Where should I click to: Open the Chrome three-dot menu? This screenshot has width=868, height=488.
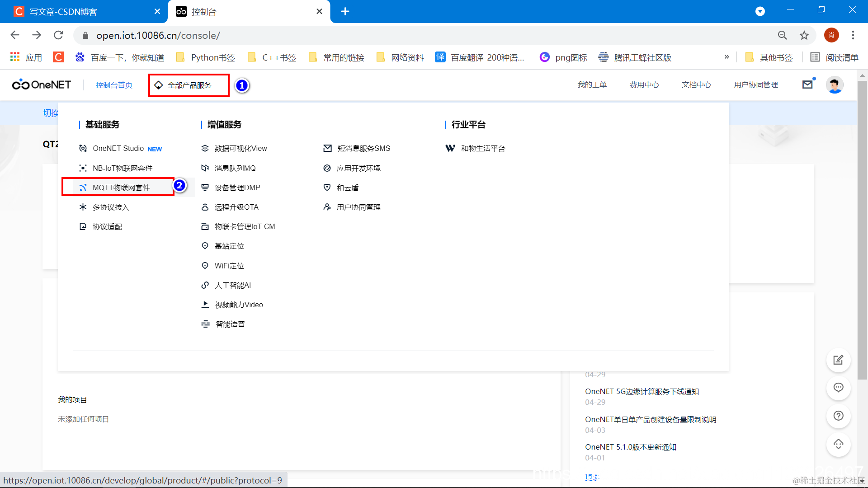click(x=853, y=35)
